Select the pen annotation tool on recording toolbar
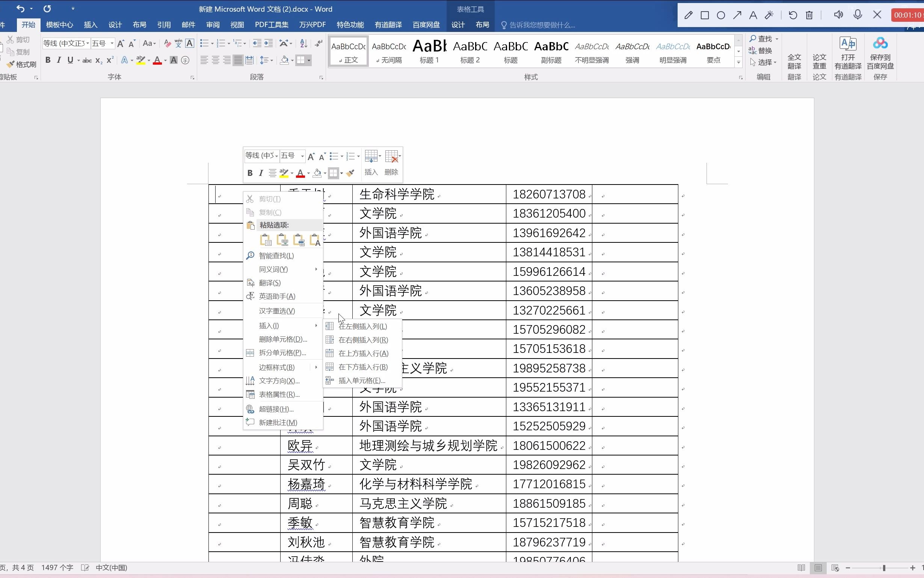This screenshot has height=578, width=924. pyautogui.click(x=688, y=15)
